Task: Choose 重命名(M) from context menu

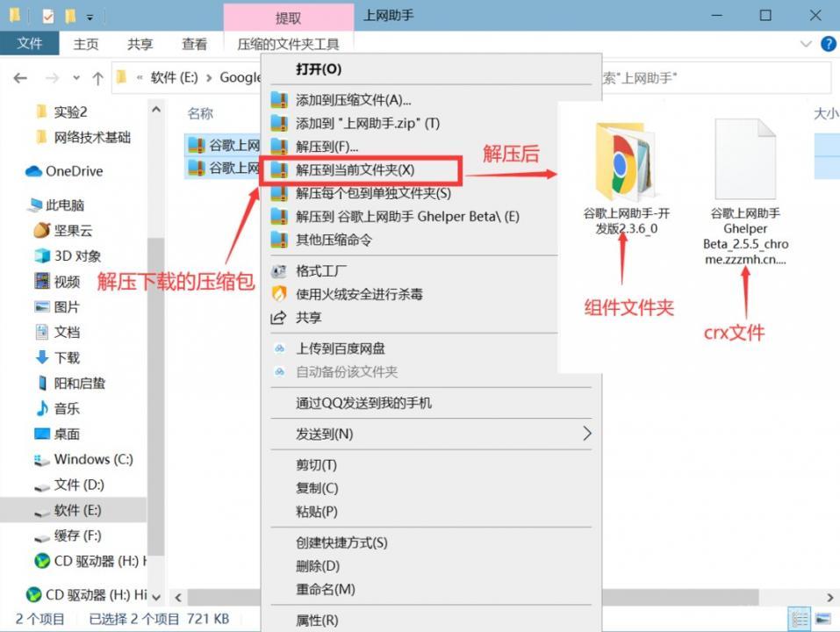Action: [430, 589]
